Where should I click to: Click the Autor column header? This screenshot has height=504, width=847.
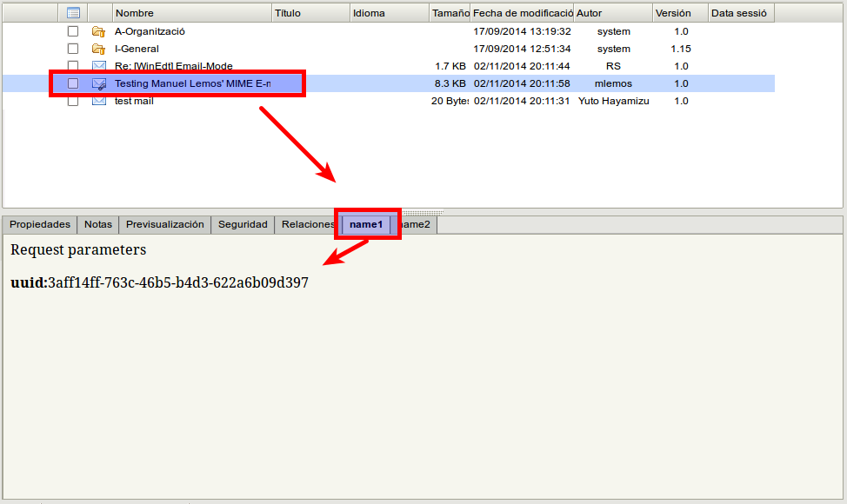(x=612, y=13)
